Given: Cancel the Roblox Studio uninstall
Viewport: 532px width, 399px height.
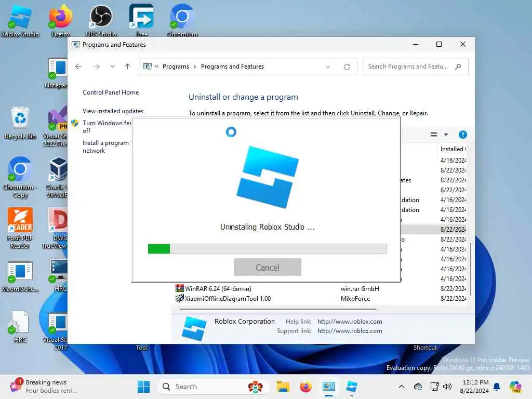Looking at the screenshot, I should pyautogui.click(x=268, y=268).
